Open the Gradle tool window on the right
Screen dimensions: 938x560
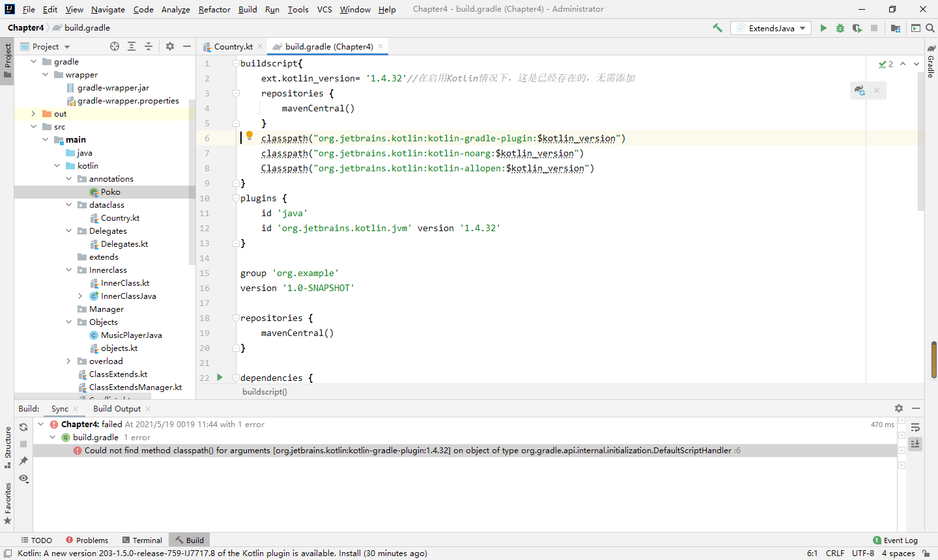coord(931,61)
